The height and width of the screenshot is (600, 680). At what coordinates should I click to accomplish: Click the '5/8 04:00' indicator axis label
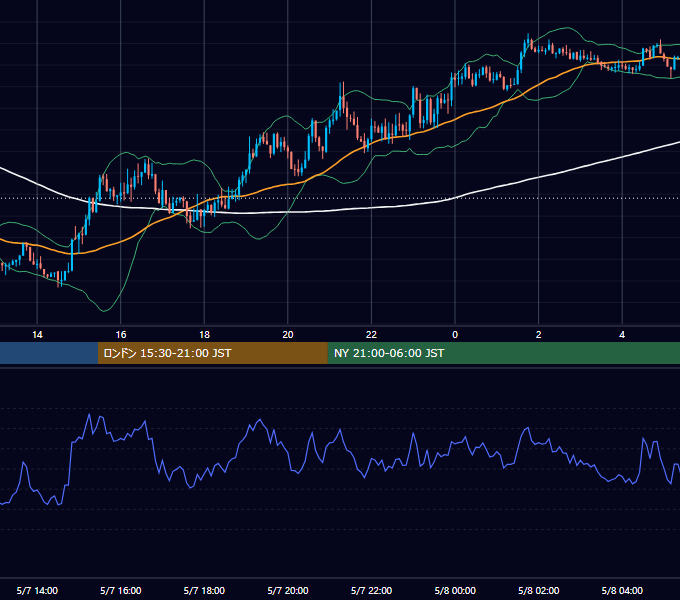coord(622,590)
